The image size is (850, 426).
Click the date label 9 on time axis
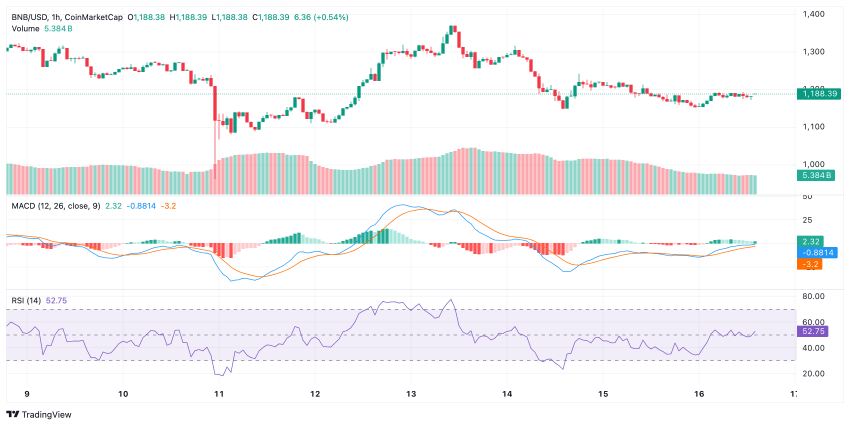26,394
